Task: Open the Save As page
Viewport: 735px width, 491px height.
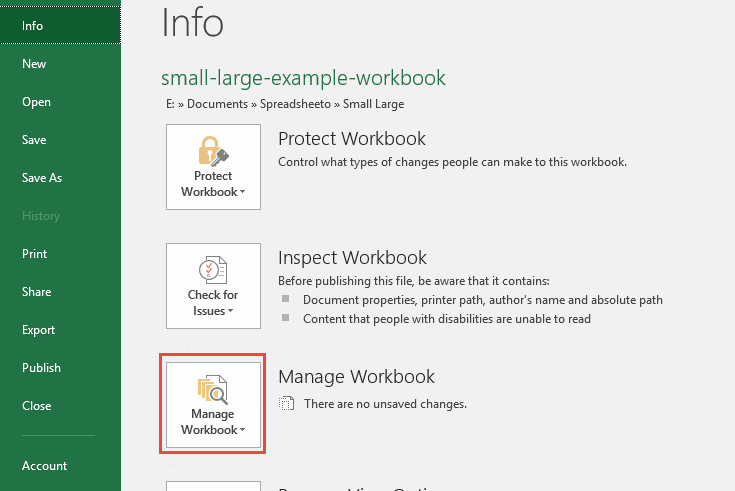Action: [42, 178]
